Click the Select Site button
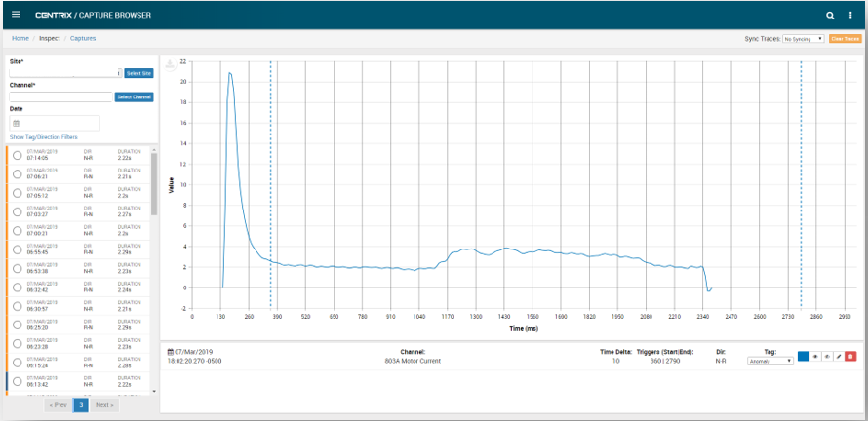 tap(138, 73)
